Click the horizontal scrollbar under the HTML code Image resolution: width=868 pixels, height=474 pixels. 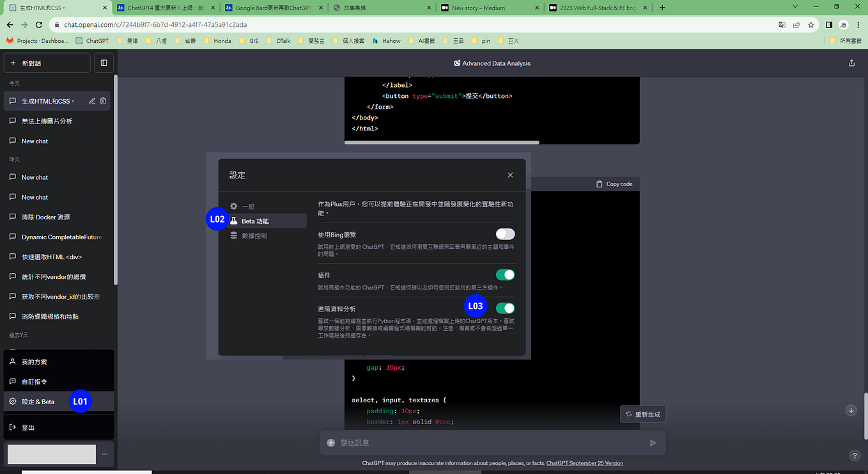(442, 142)
